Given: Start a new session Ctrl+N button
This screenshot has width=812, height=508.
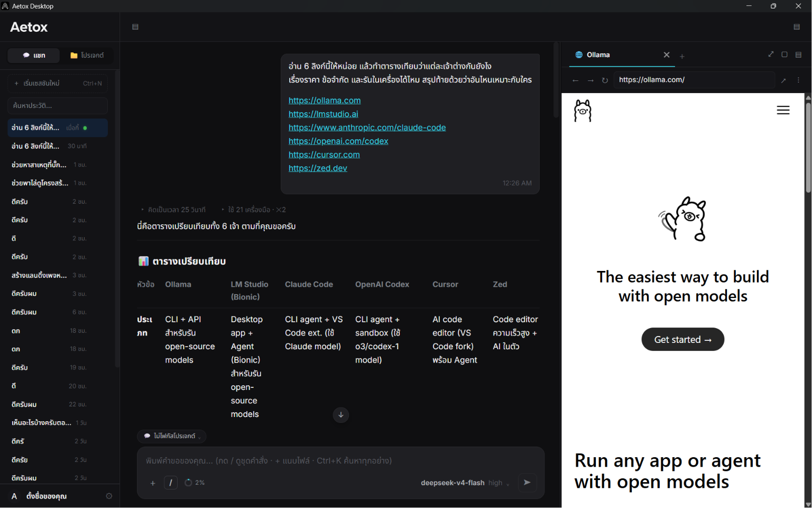Looking at the screenshot, I should click(58, 83).
